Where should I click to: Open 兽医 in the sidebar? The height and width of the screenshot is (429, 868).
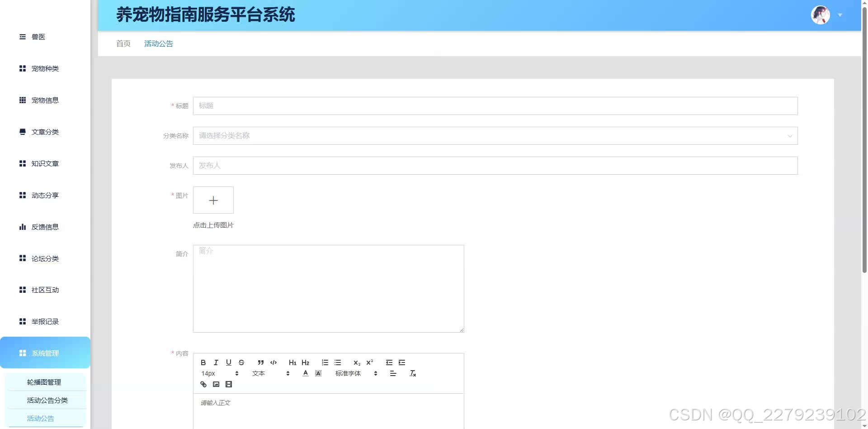[45, 37]
